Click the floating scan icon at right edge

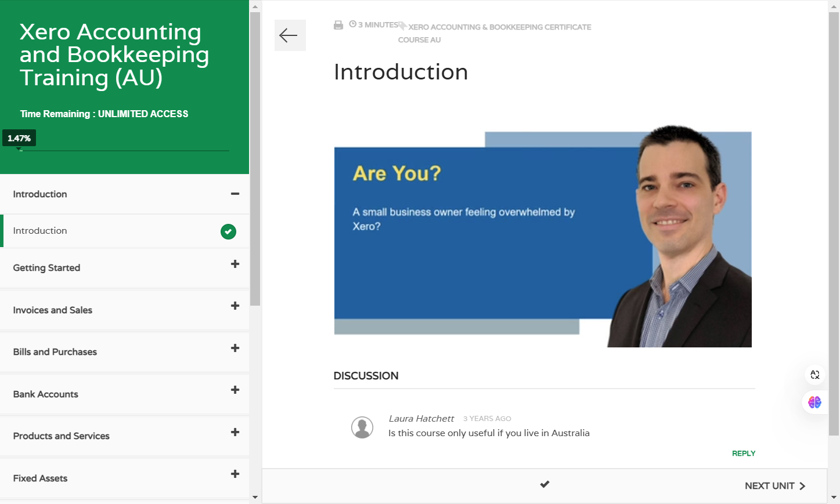point(815,375)
